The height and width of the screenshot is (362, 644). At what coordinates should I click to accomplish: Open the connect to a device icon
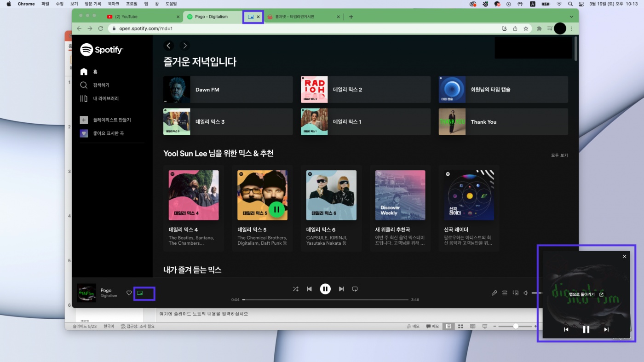pos(516,293)
